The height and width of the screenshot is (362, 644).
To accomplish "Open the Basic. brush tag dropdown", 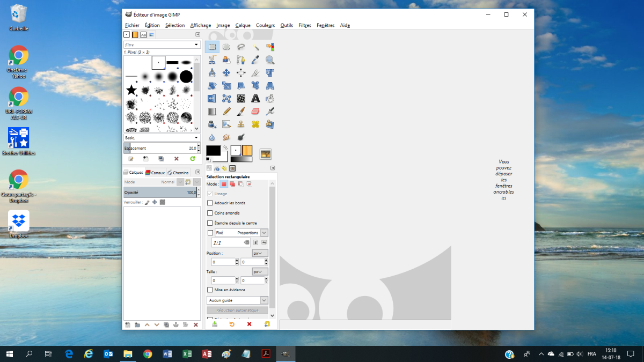I will (162, 138).
